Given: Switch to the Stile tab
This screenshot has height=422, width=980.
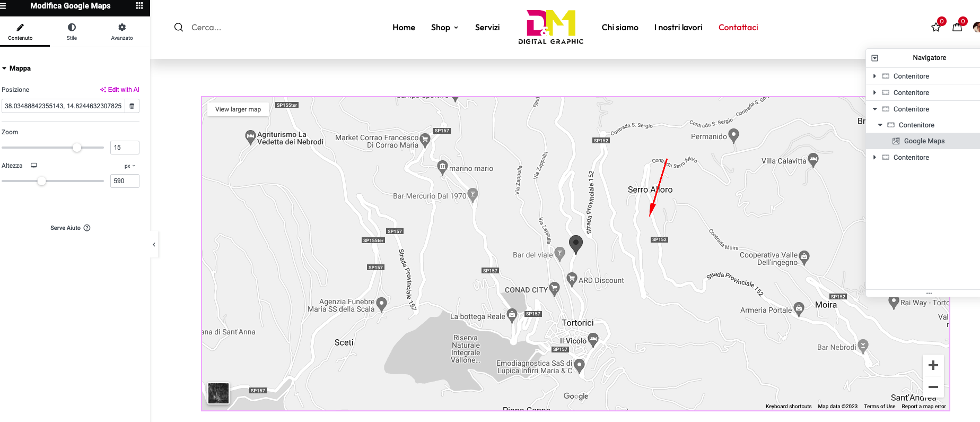Looking at the screenshot, I should tap(72, 32).
